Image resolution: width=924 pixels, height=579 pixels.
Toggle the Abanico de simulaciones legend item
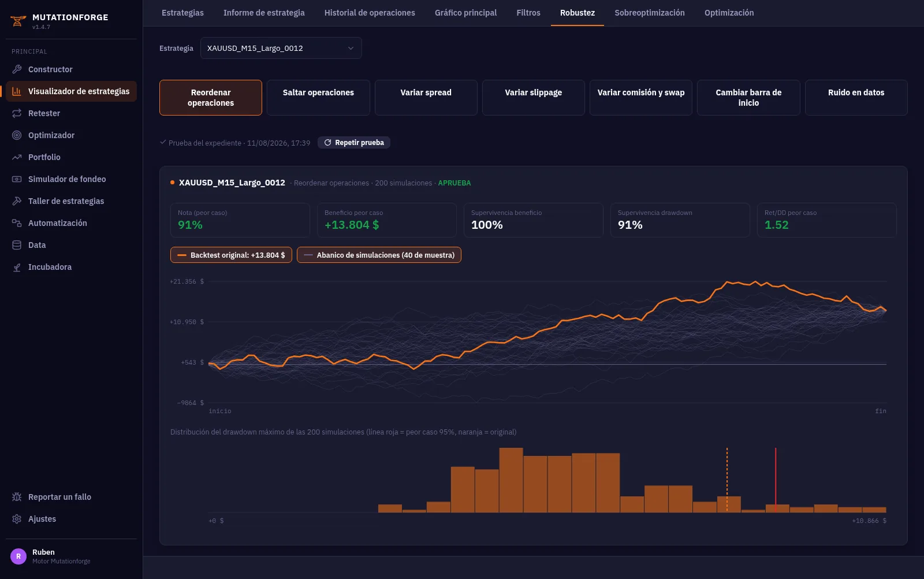click(379, 255)
